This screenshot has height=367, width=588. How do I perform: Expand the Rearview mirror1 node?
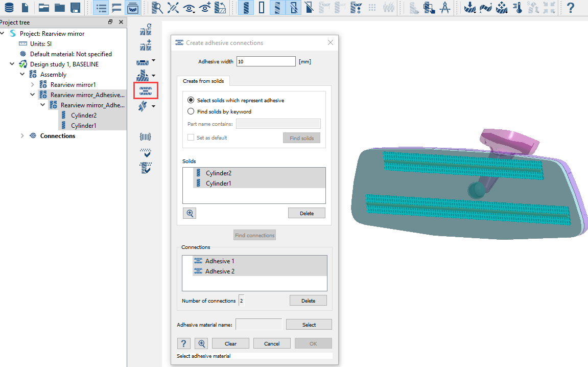coord(32,85)
